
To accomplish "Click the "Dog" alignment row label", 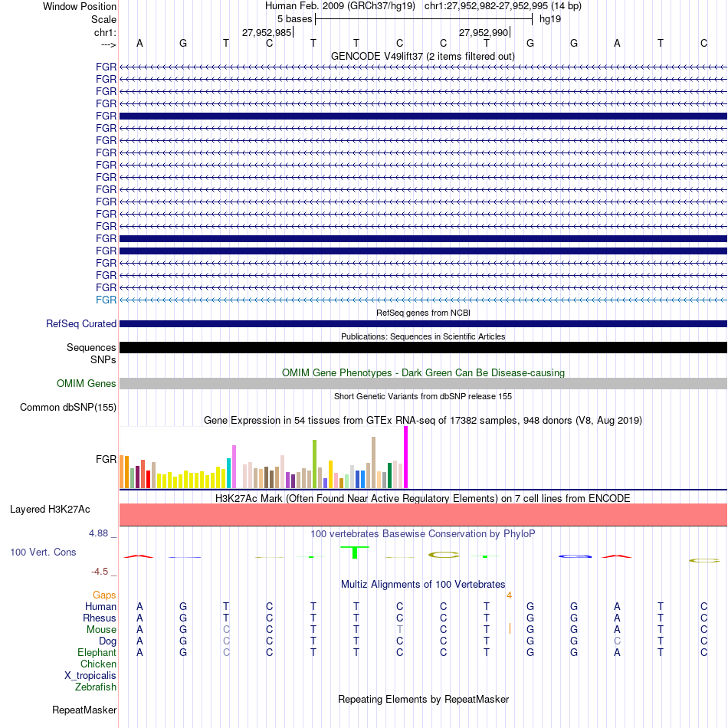I will pos(107,641).
